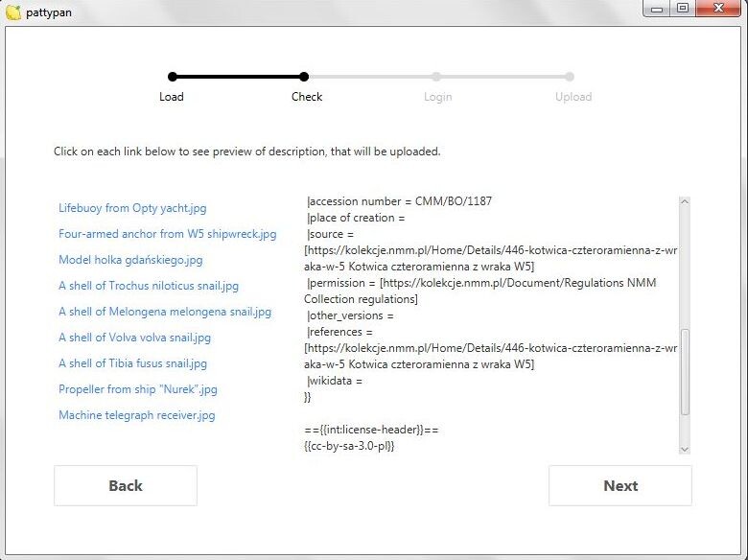Click the Next button

click(x=620, y=485)
